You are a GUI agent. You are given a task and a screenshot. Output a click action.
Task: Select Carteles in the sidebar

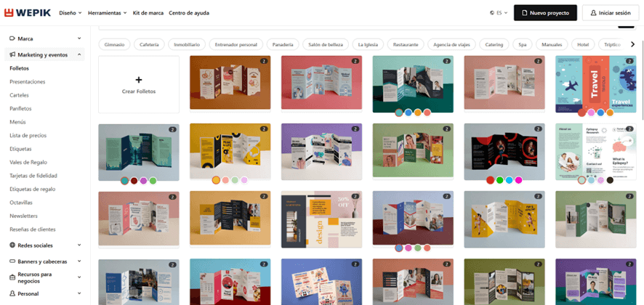[x=20, y=95]
